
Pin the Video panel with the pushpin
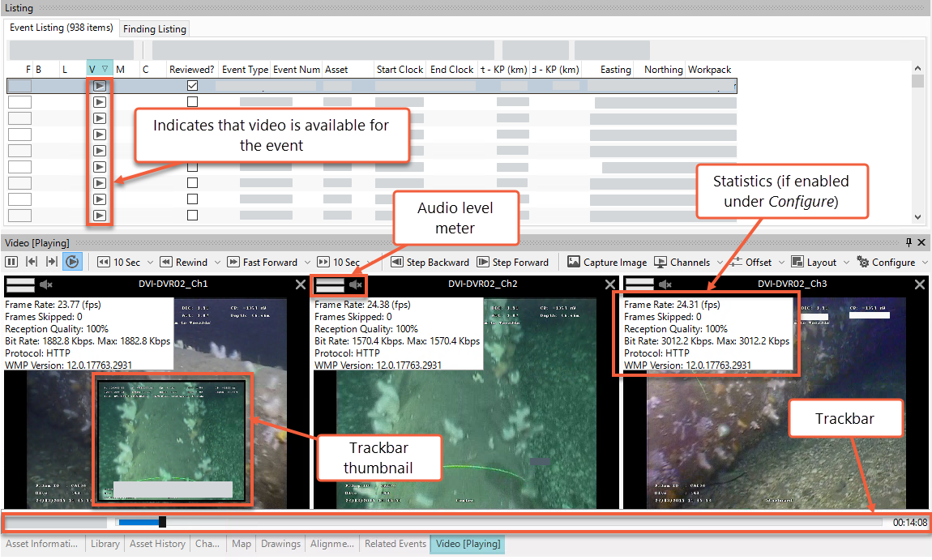pyautogui.click(x=909, y=242)
